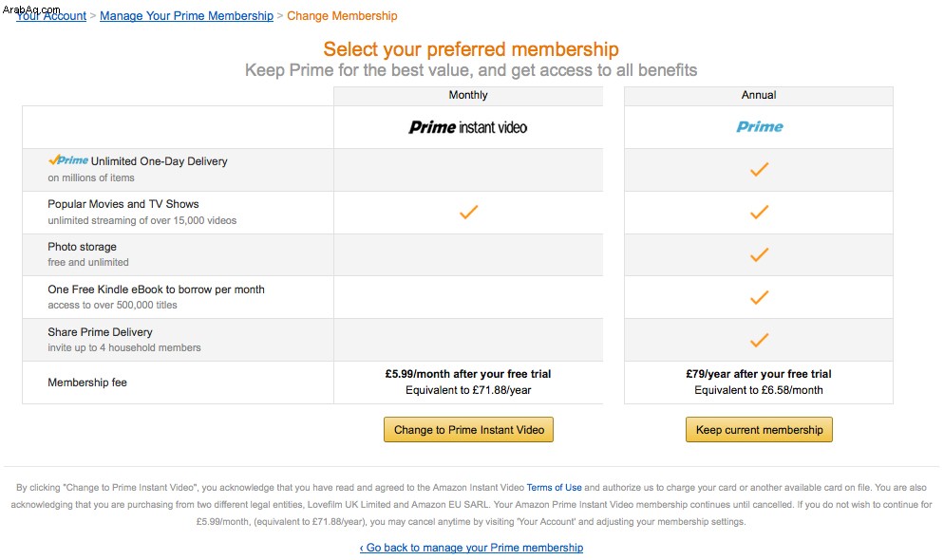Image resolution: width=944 pixels, height=560 pixels.
Task: Go back to manage your Prime membership
Action: pos(471,548)
